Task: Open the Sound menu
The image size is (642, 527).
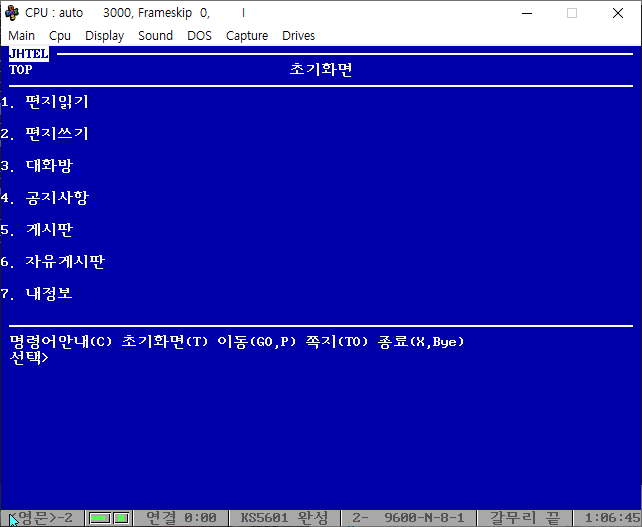Action: [155, 35]
